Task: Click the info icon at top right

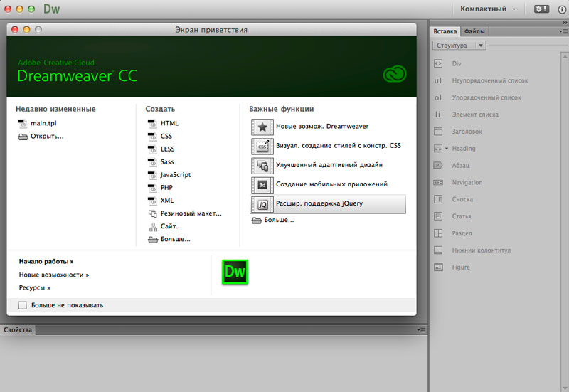Action: pos(562,9)
